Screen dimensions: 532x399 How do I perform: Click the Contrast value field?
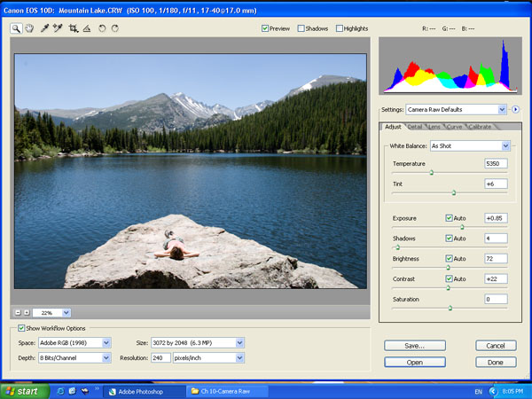pos(496,279)
